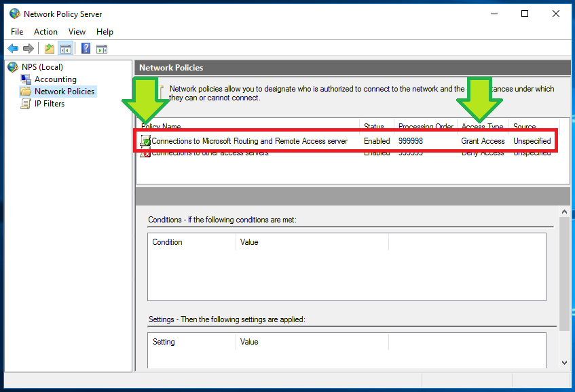575x392 pixels.
Task: Close the Network Policy Server window
Action: point(556,14)
